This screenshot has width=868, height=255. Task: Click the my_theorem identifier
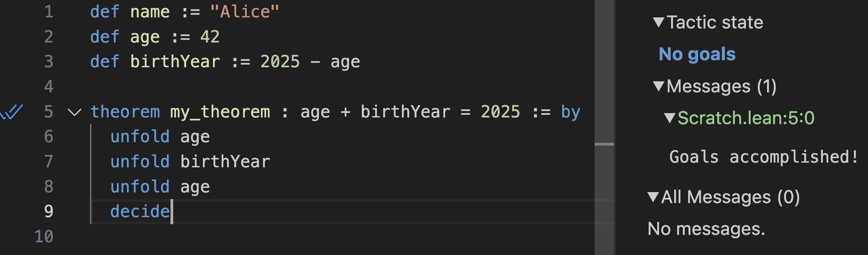[220, 112]
